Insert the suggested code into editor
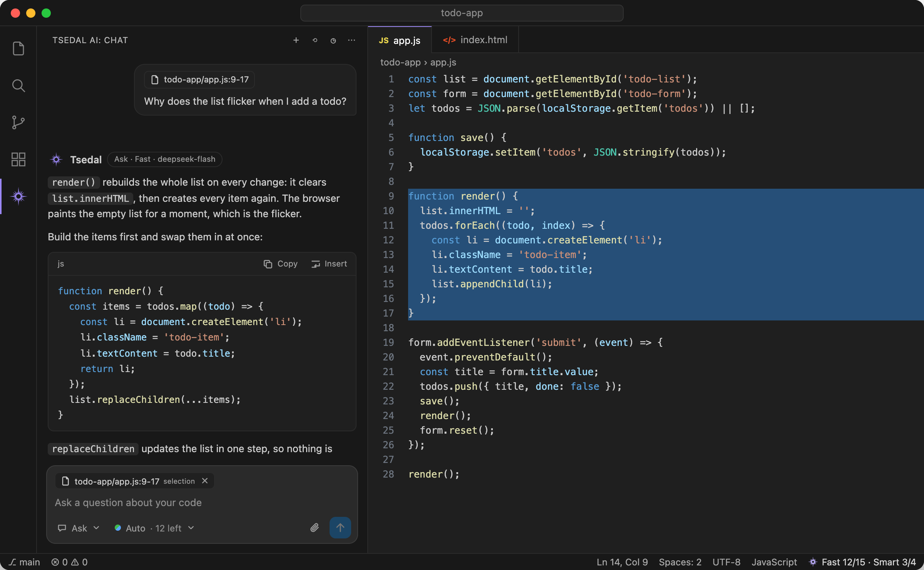The image size is (924, 570). coord(329,264)
